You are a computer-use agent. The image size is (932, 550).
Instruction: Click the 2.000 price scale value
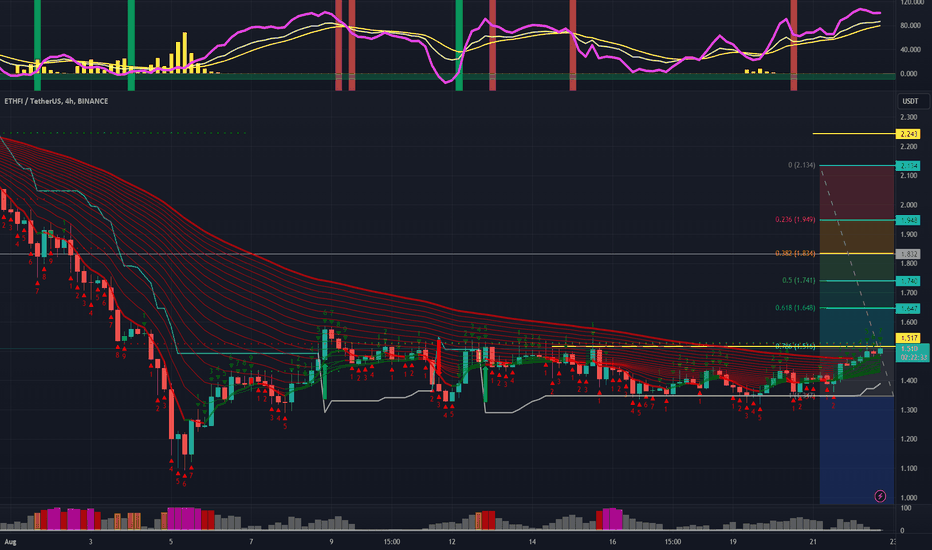(x=909, y=205)
